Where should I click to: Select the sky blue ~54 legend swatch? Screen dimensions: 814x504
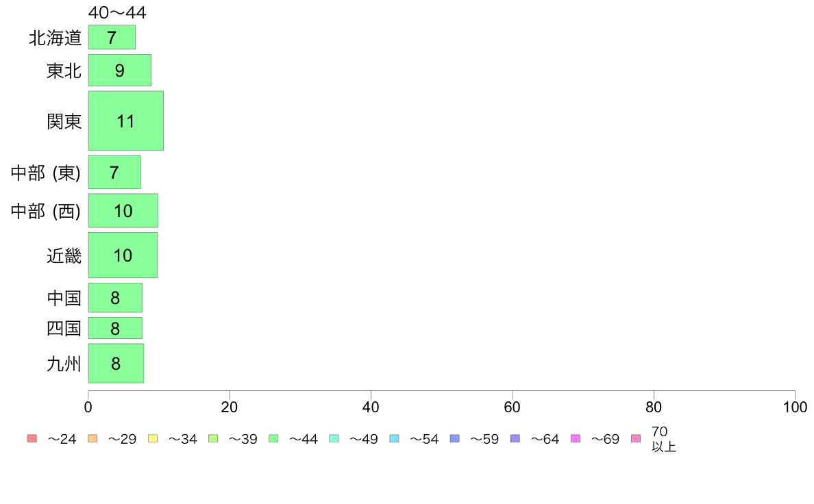(x=394, y=438)
